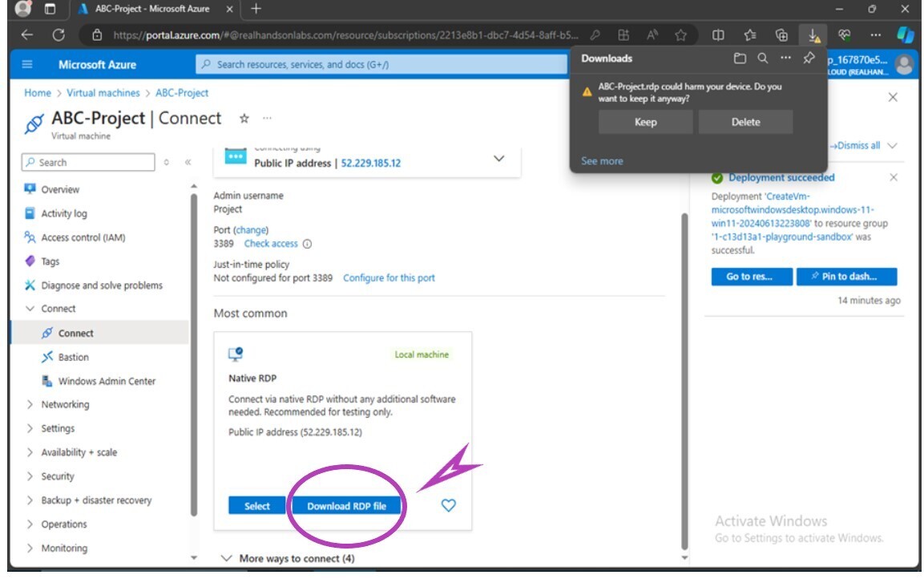Screen dimensions: 924x587
Task: Open the Read aloud icon in address bar
Action: 652,34
